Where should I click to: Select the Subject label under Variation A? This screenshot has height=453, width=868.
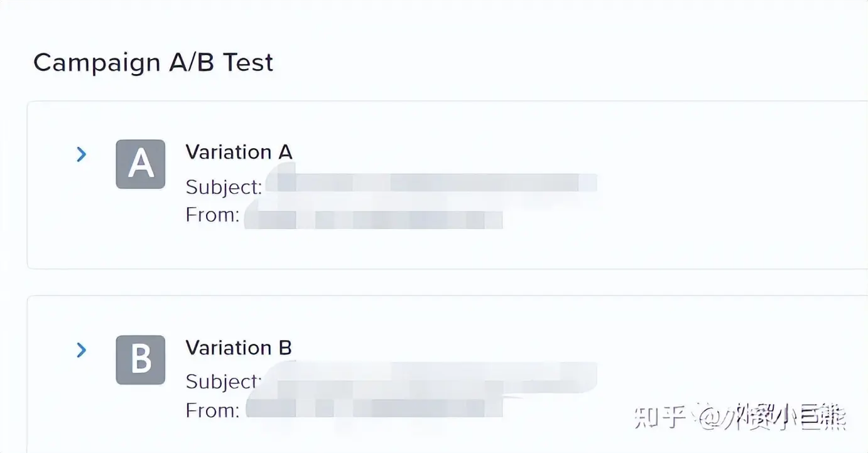pos(224,187)
